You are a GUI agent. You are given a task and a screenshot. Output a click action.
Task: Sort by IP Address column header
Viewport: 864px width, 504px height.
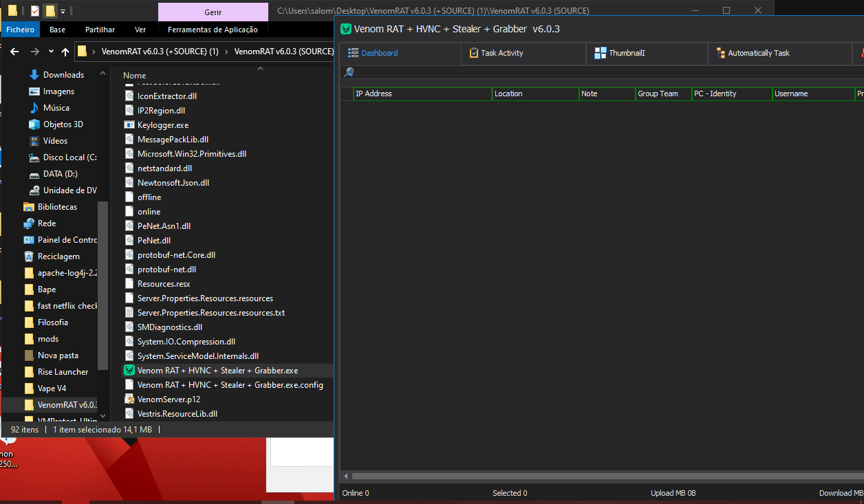click(422, 94)
